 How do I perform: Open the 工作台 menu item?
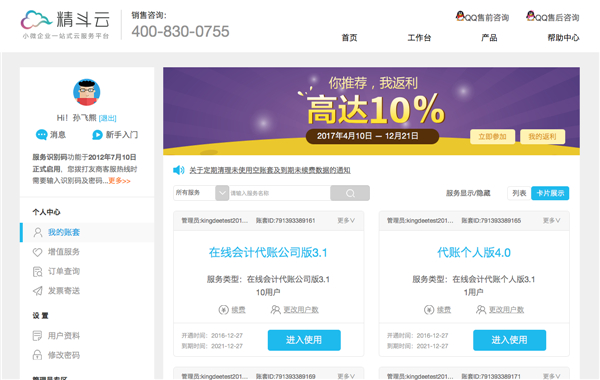click(x=419, y=38)
